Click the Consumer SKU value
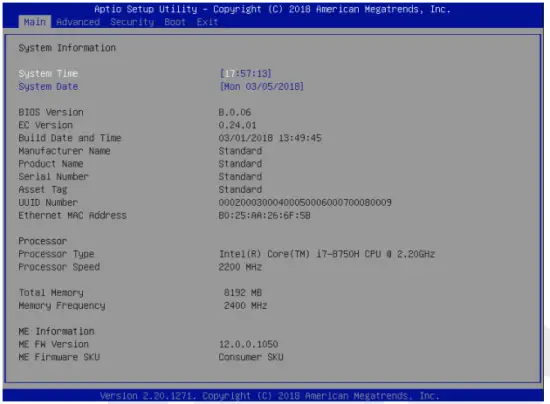 [x=251, y=357]
